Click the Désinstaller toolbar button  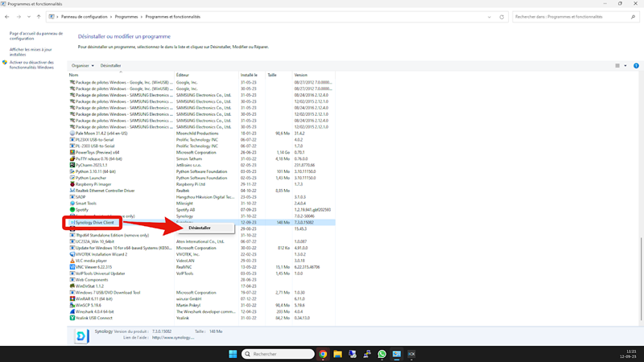tap(110, 65)
